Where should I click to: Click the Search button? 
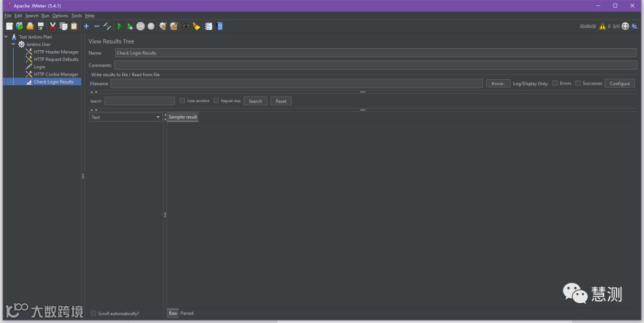(x=255, y=101)
